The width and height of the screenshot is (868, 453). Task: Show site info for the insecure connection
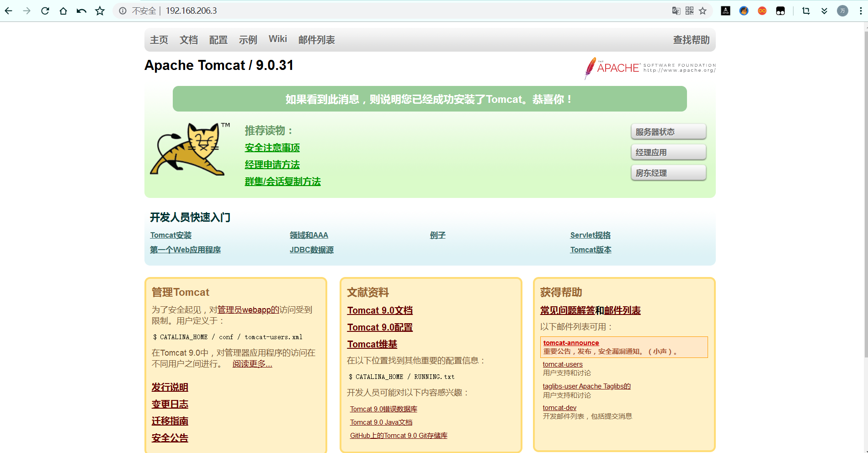tap(123, 11)
